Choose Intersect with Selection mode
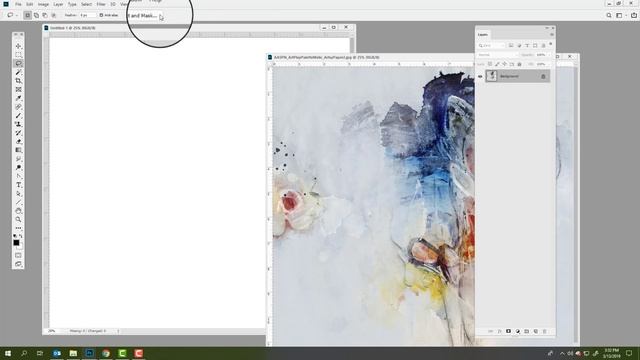Viewport: 640px width, 360px height. pyautogui.click(x=53, y=16)
